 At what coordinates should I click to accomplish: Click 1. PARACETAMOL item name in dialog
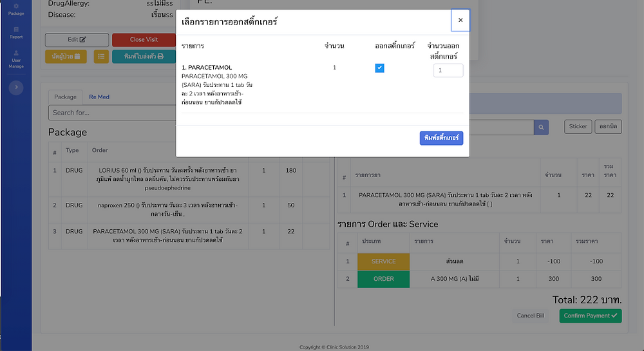tap(207, 68)
